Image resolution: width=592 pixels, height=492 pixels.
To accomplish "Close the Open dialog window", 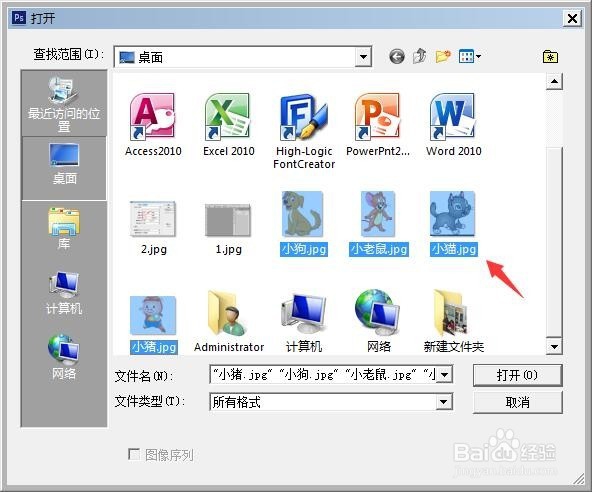I will (572, 18).
